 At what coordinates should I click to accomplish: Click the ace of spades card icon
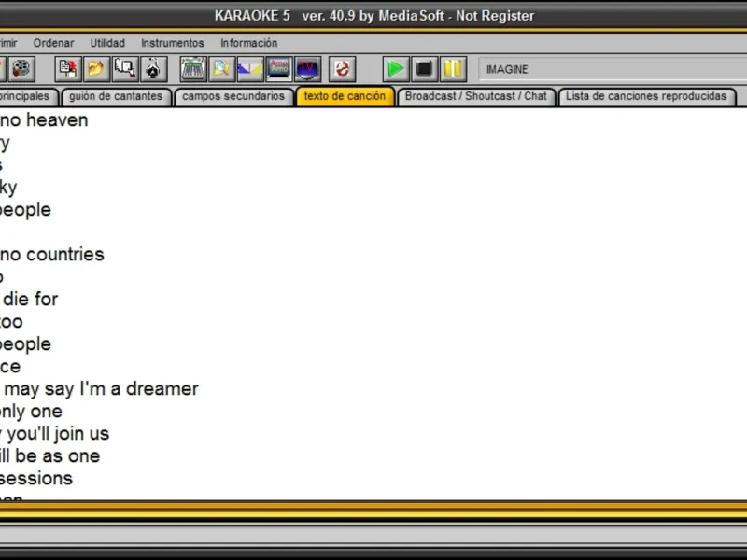coord(153,69)
